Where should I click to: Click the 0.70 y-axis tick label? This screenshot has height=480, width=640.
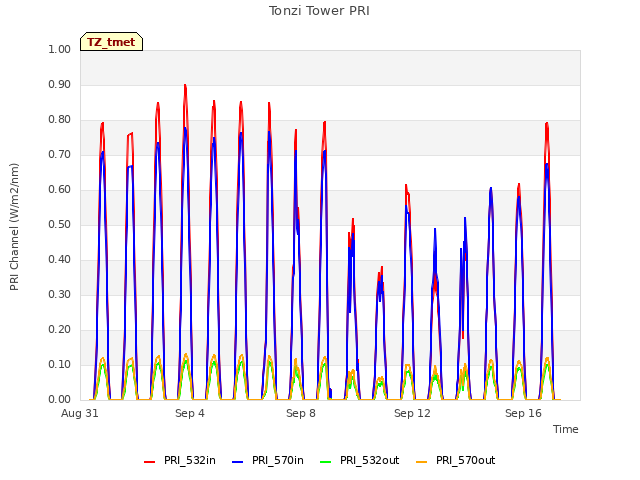click(x=60, y=154)
